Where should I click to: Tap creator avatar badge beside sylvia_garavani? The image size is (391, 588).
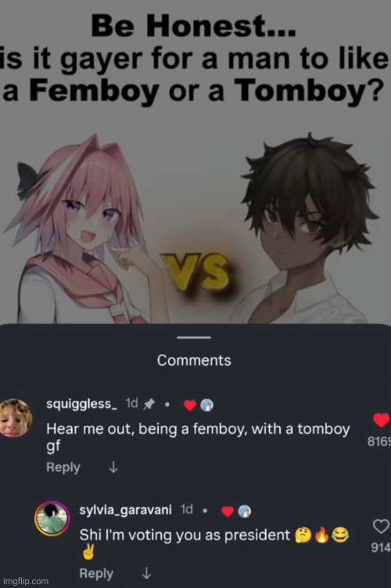pyautogui.click(x=245, y=511)
